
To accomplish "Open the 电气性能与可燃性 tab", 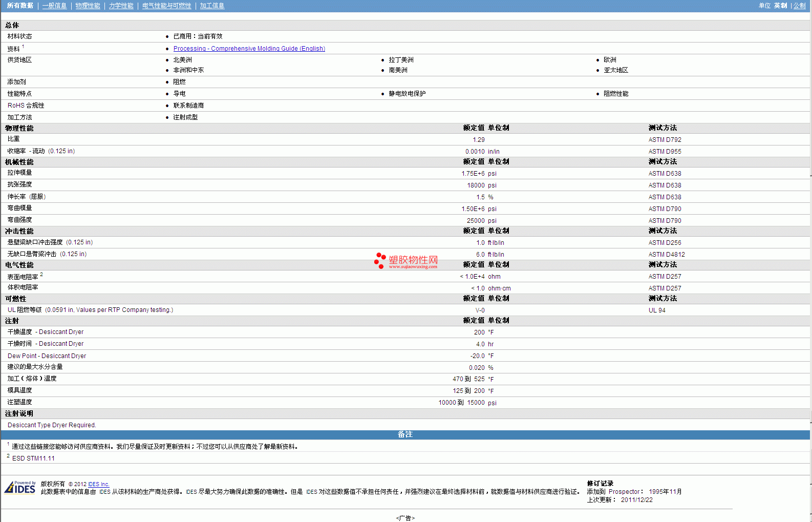I will (x=166, y=6).
